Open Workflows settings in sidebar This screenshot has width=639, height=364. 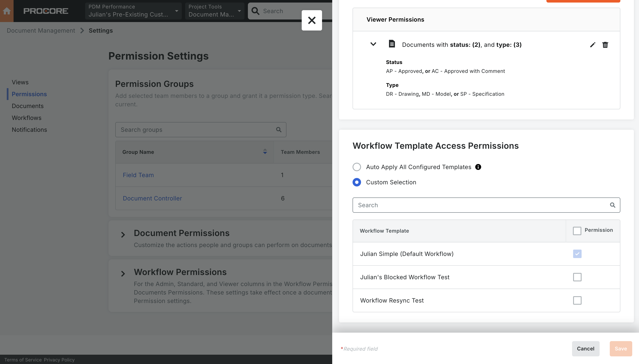click(26, 118)
